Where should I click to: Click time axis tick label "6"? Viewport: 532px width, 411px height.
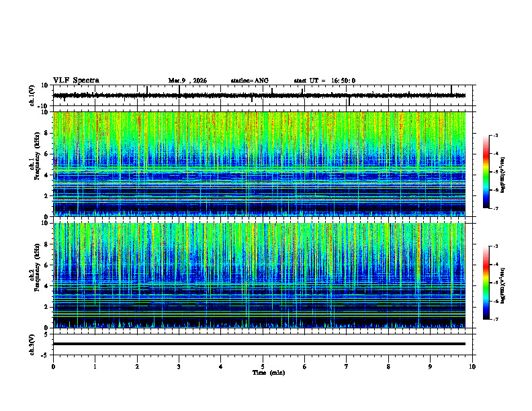(x=305, y=367)
